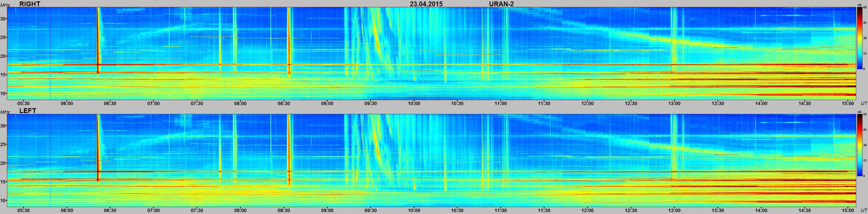The image size is (868, 214).
Task: Click the 15:00 tick under the RIGHT panel
Action: (848, 103)
